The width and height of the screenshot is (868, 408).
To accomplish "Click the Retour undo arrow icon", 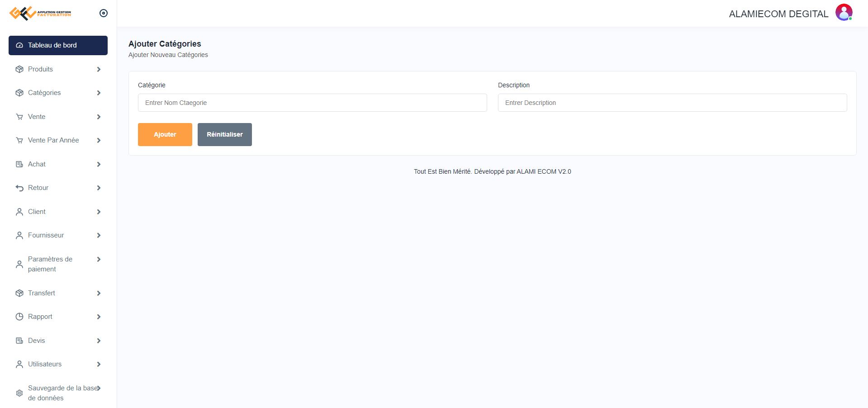I will click(x=19, y=188).
